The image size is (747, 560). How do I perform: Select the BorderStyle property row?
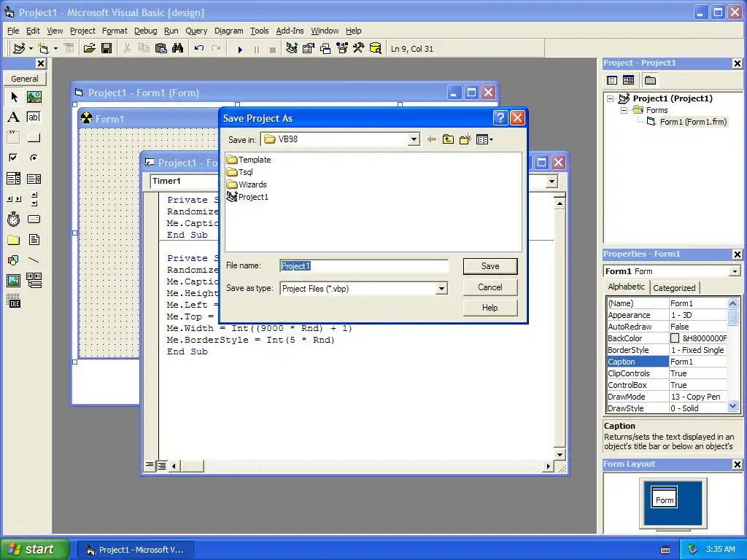coord(667,350)
